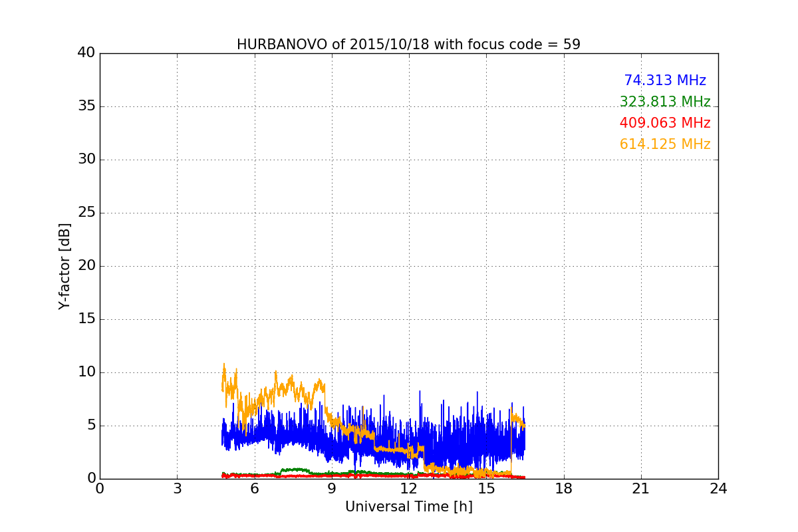Select the green 323.813 MHz legend label
Image resolution: width=798 pixels, height=532 pixels.
click(x=665, y=102)
